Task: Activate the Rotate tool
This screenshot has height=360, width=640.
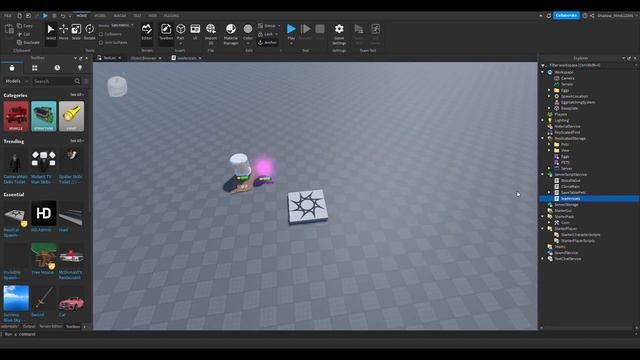Action: coord(89,32)
